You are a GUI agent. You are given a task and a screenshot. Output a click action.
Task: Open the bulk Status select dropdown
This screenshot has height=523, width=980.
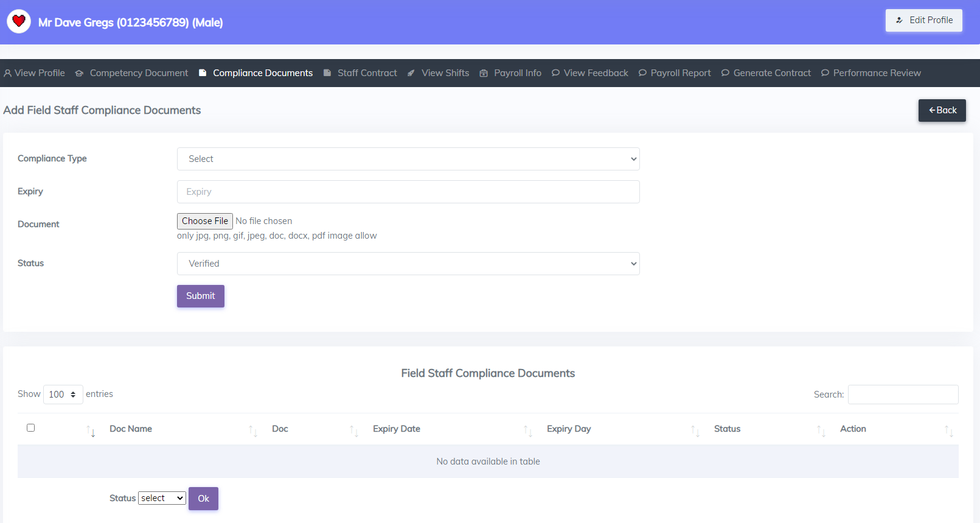(x=162, y=498)
